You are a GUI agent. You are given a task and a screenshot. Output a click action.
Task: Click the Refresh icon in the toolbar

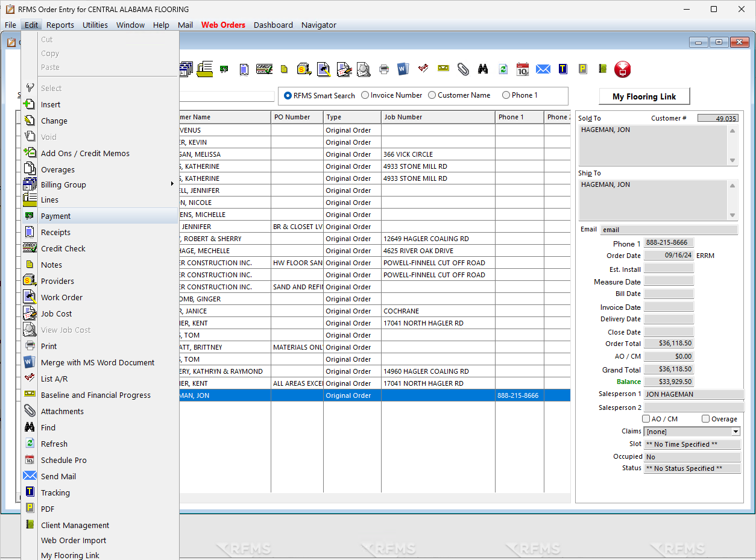pos(503,69)
